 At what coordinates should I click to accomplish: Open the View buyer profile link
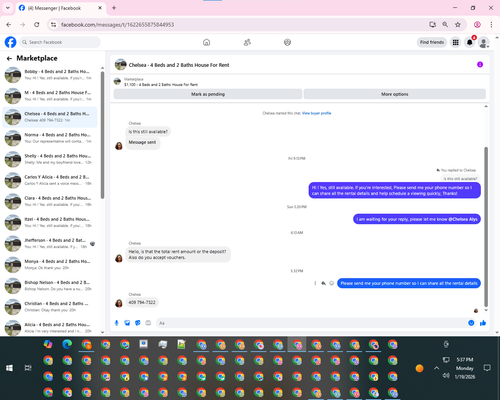click(316, 113)
